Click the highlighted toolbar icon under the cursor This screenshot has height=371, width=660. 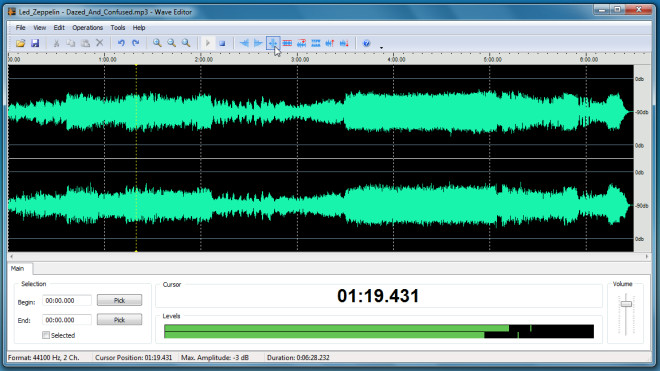pyautogui.click(x=273, y=43)
